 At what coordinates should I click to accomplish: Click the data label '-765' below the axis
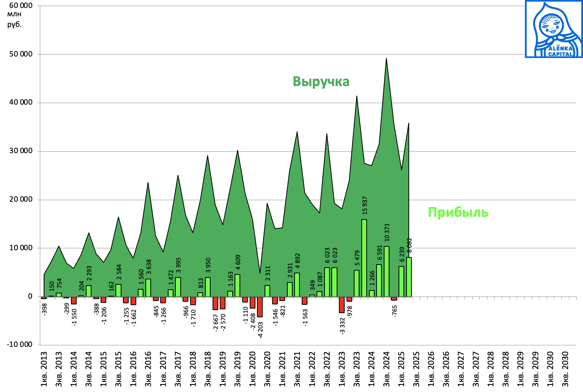[394, 311]
